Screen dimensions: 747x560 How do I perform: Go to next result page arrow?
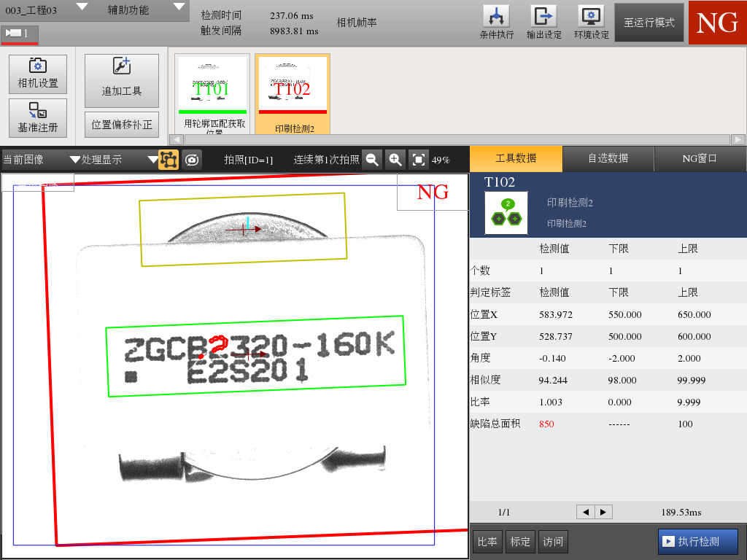coord(603,512)
